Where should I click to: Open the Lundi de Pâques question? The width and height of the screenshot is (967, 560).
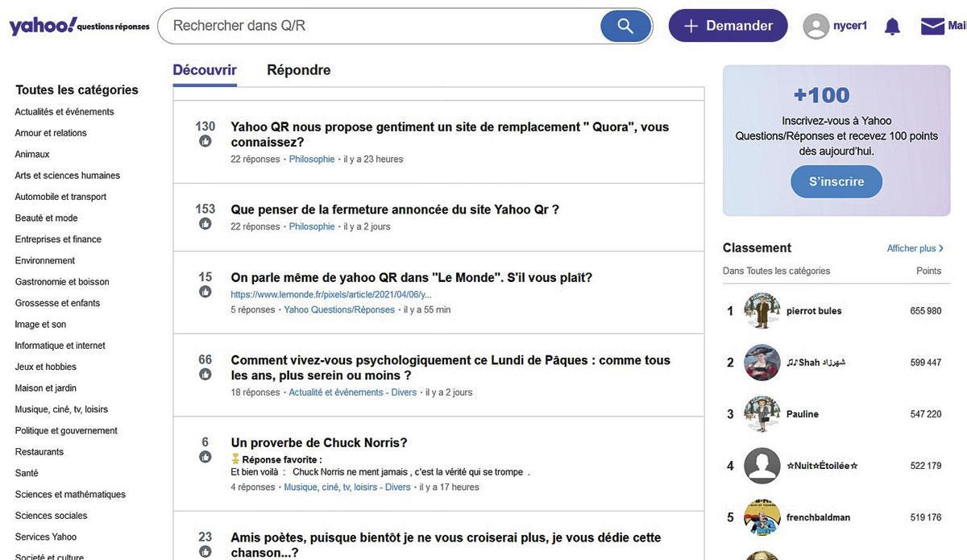[450, 368]
